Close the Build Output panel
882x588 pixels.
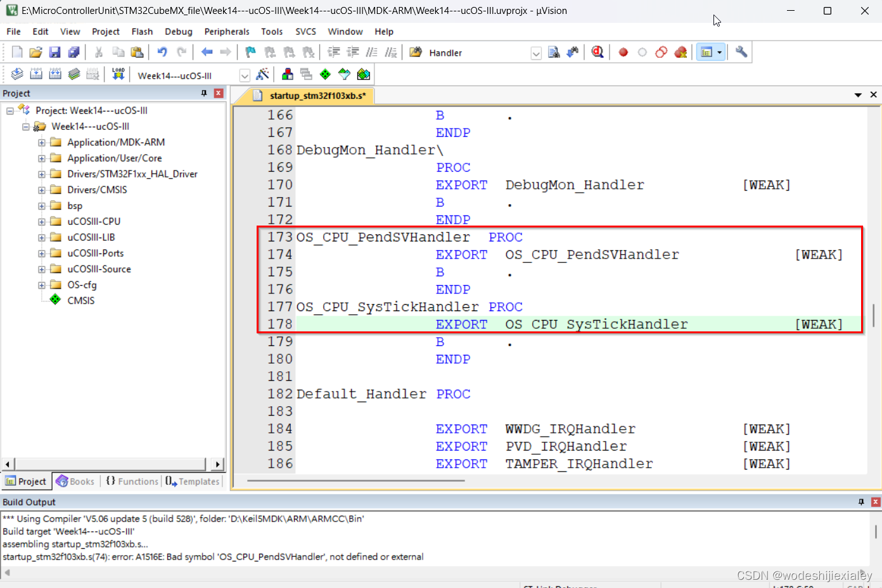pyautogui.click(x=876, y=502)
